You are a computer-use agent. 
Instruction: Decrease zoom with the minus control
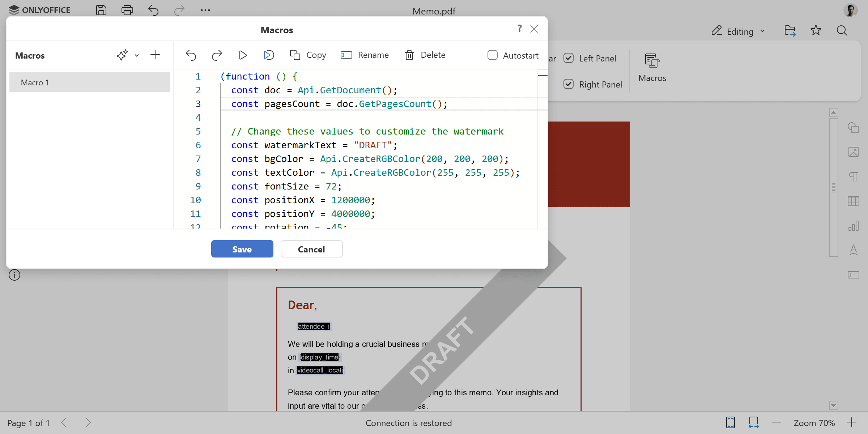point(776,422)
